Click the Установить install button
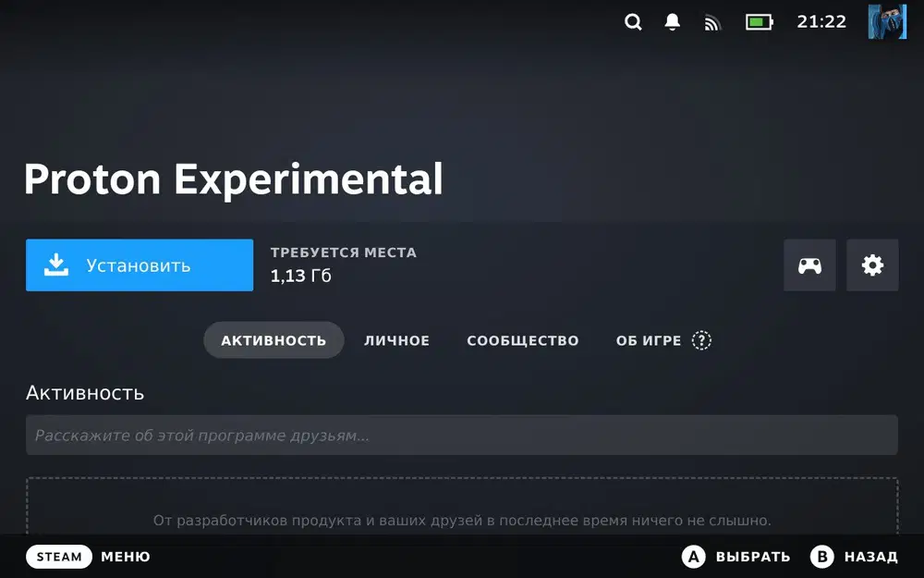924x578 pixels. point(140,264)
